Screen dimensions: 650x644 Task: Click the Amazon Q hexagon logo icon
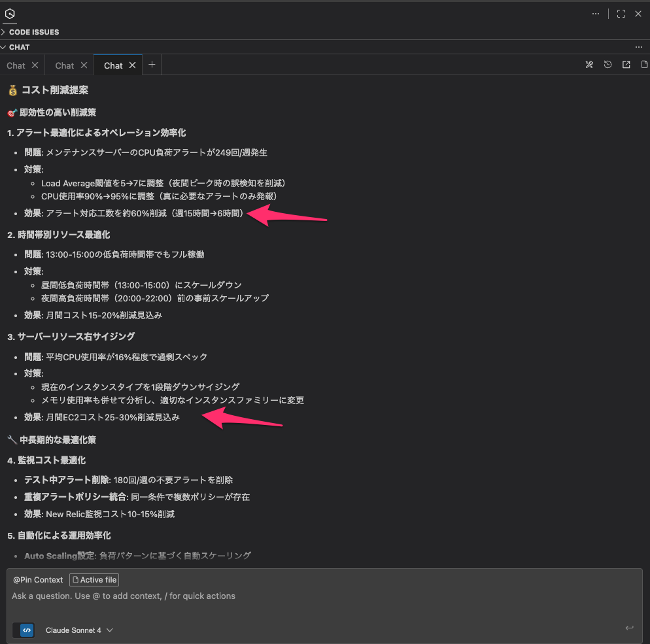pyautogui.click(x=10, y=14)
